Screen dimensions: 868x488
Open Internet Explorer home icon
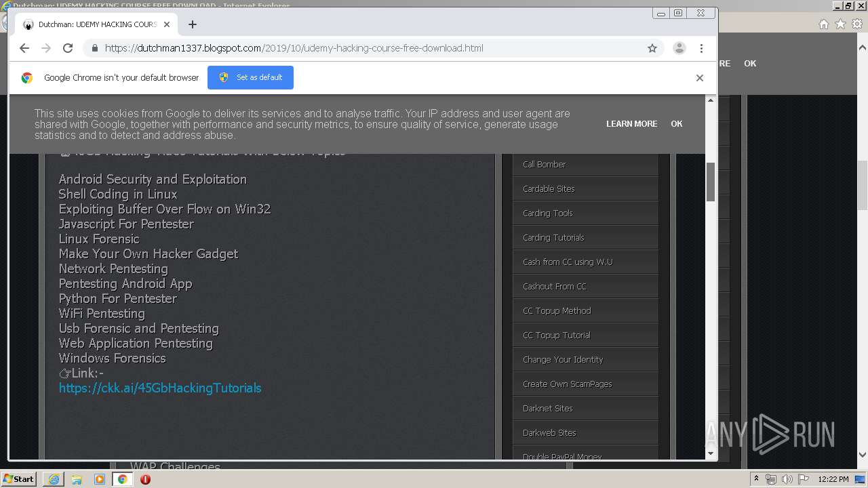click(823, 24)
